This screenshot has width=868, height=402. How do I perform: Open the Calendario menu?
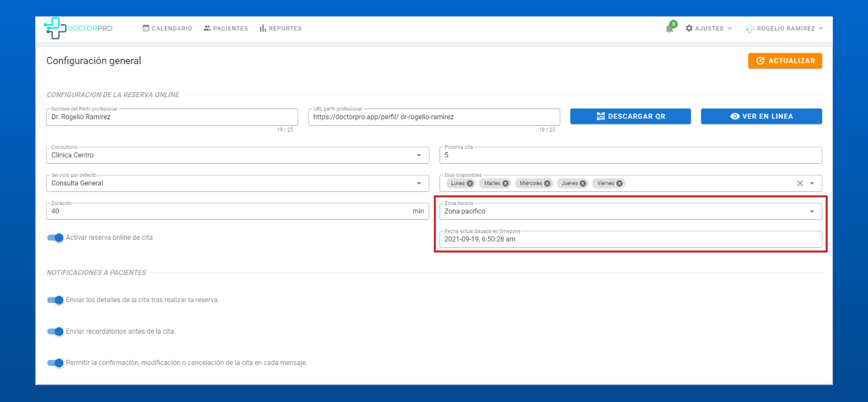[x=167, y=29]
